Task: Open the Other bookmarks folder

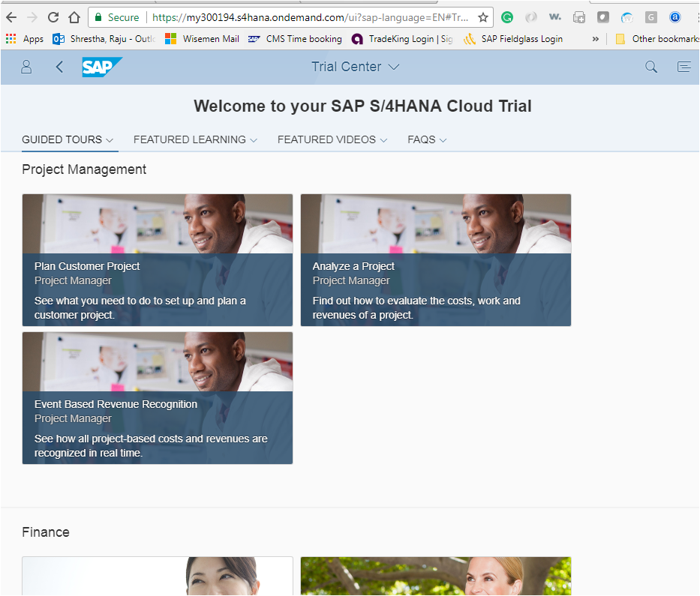Action: pyautogui.click(x=657, y=39)
